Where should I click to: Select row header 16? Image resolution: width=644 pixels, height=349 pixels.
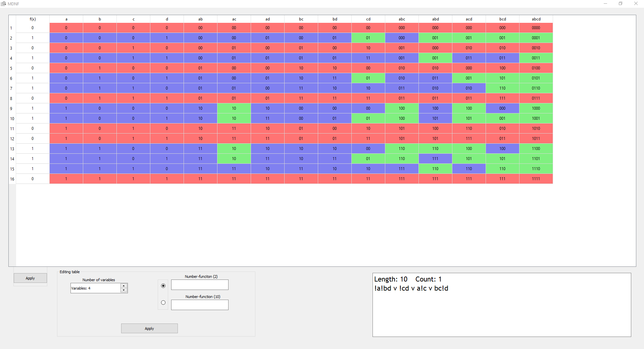click(12, 179)
